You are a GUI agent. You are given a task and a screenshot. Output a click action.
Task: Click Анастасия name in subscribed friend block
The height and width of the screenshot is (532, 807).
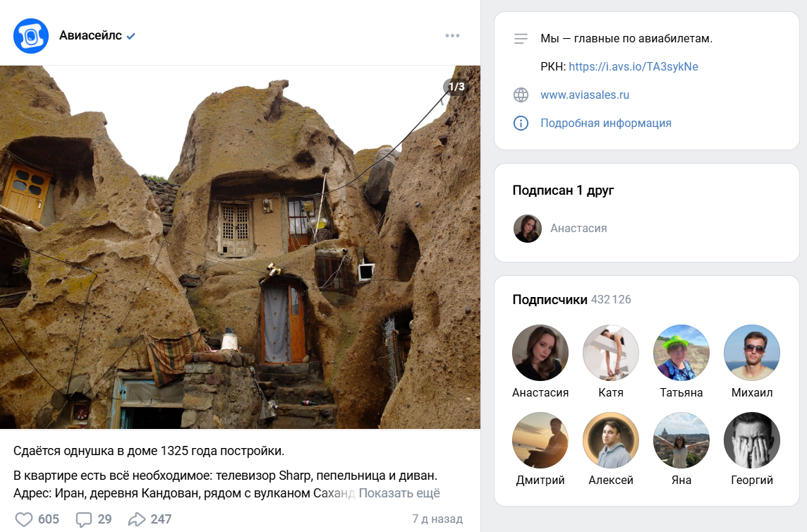578,228
